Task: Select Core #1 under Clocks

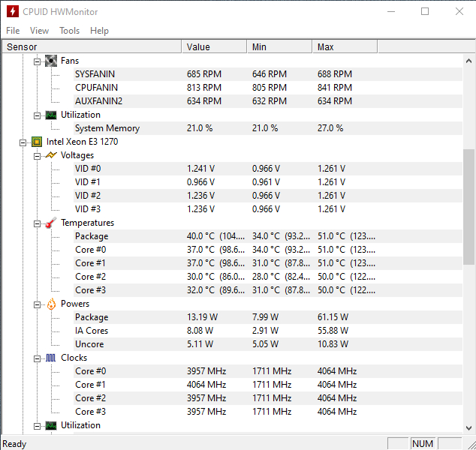Action: (x=268, y=385)
